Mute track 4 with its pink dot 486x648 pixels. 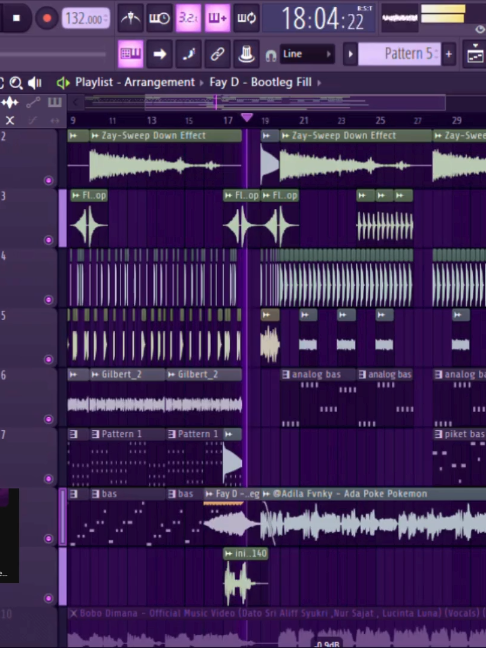48,300
